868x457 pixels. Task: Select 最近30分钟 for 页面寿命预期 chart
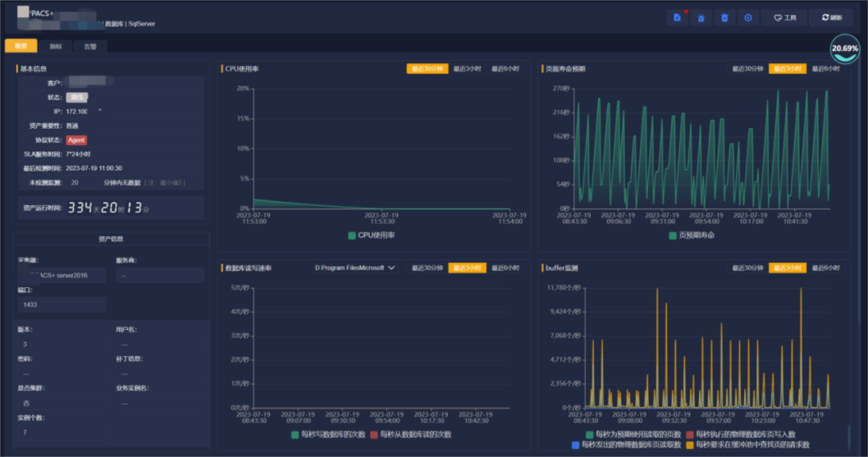pos(748,68)
